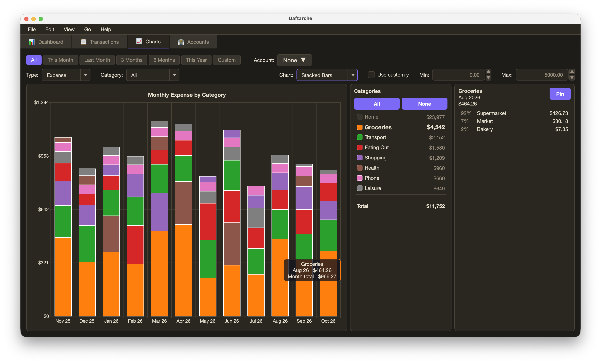Viewport: 601px width, 364px height.
Task: Toggle the orange Groceries category swatch
Action: [360, 127]
